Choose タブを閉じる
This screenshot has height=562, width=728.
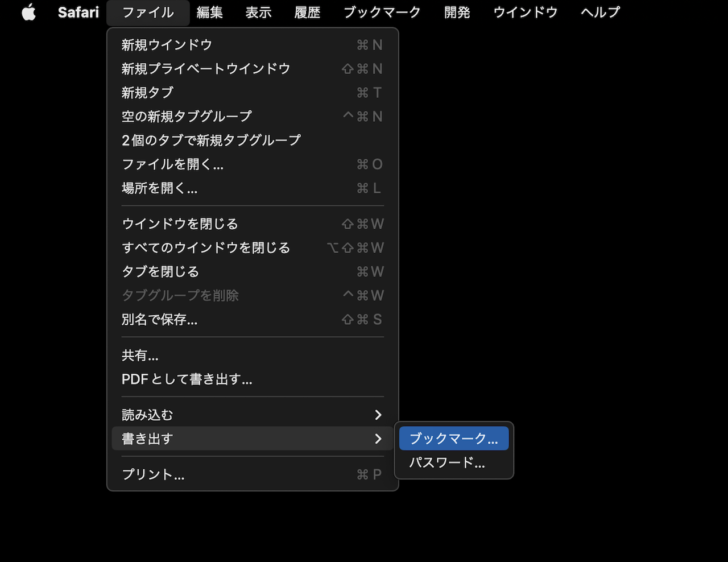click(x=253, y=272)
